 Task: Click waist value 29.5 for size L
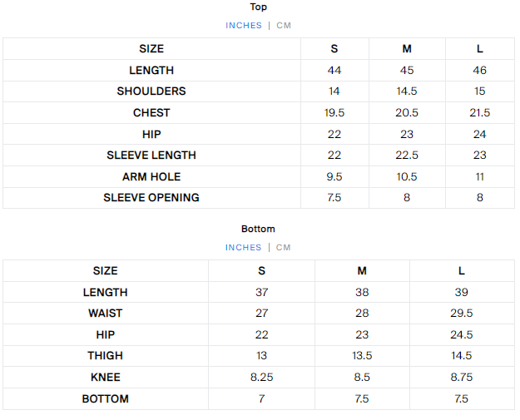click(462, 314)
